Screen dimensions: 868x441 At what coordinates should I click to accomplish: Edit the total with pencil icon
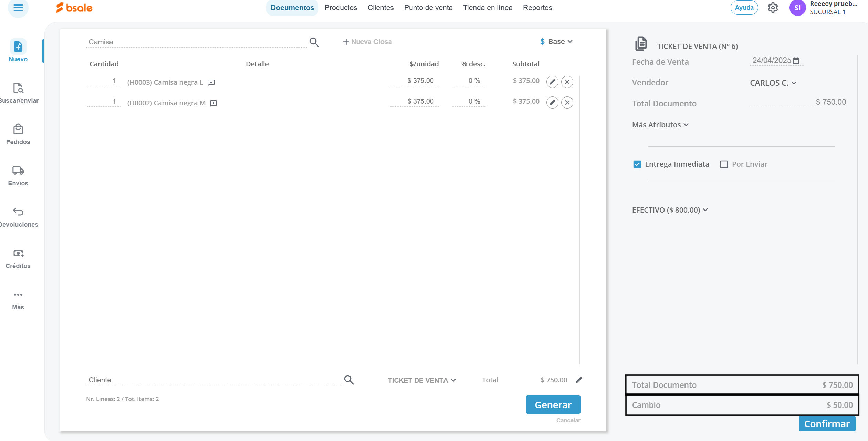click(579, 380)
